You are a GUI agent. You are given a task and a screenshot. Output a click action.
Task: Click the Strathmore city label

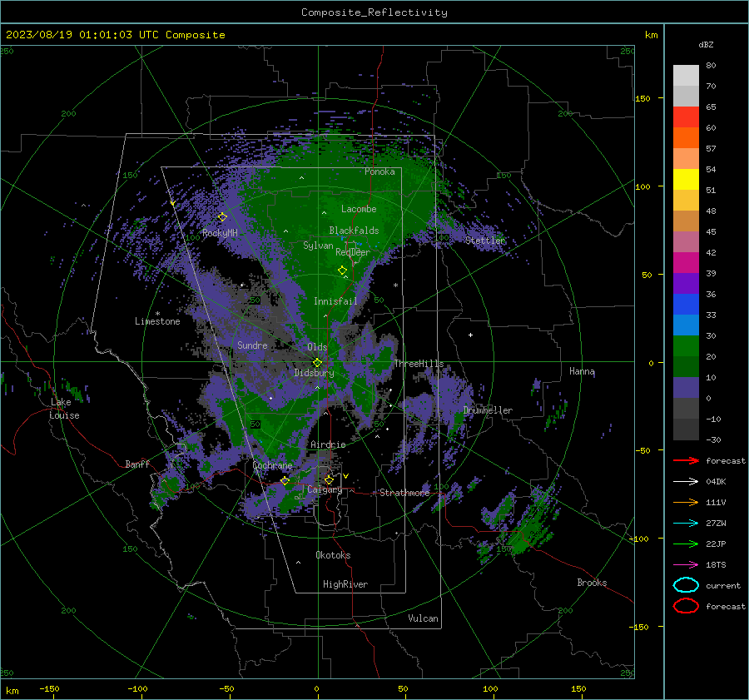[x=404, y=493]
